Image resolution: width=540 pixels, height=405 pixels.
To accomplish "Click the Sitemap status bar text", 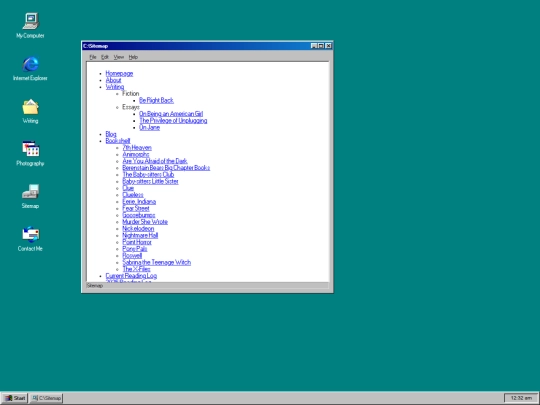I will (x=95, y=286).
